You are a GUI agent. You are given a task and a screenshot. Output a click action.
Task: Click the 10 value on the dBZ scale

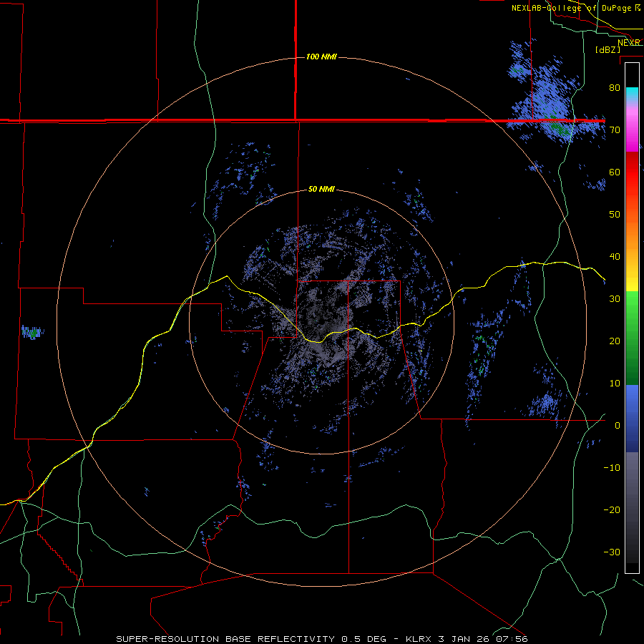(x=615, y=384)
